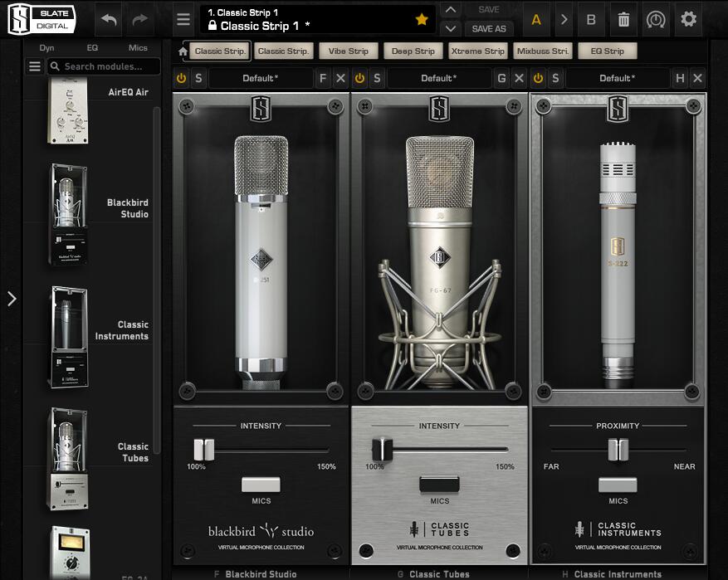Screen dimensions: 728x580
Task: Solo module G with the S button
Action: point(377,78)
